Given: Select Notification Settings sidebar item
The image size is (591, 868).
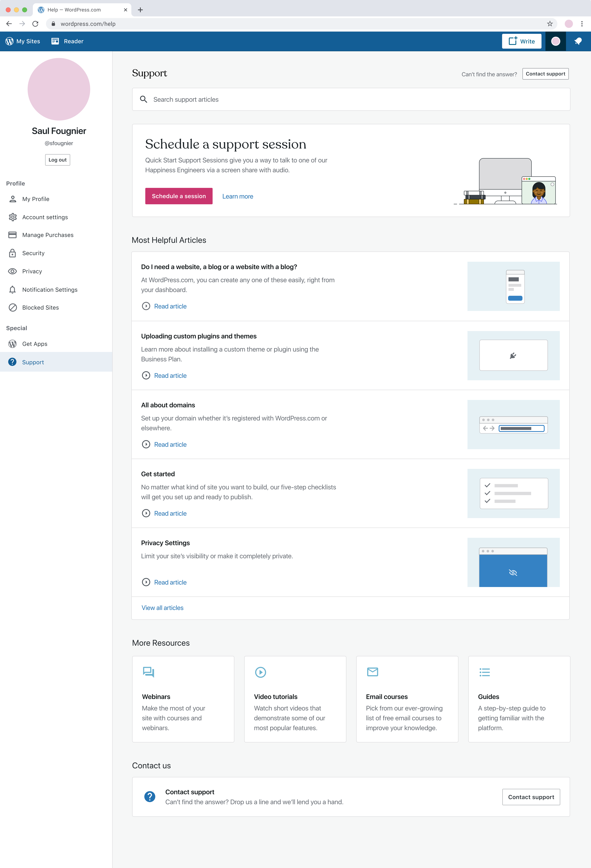Looking at the screenshot, I should pyautogui.click(x=50, y=289).
